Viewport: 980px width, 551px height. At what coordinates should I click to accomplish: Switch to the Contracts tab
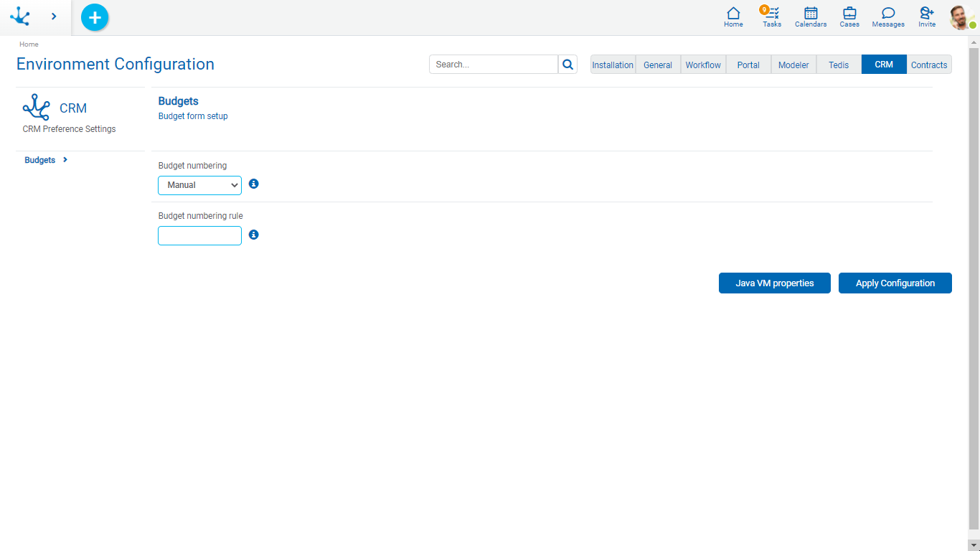pyautogui.click(x=929, y=65)
